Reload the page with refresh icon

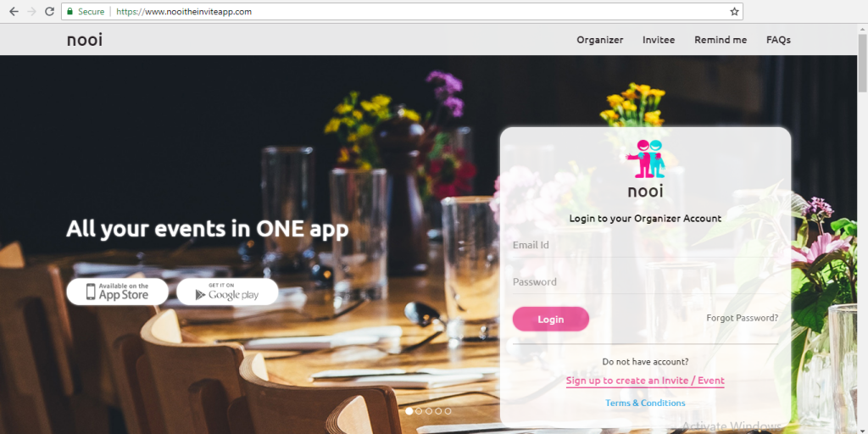point(49,12)
